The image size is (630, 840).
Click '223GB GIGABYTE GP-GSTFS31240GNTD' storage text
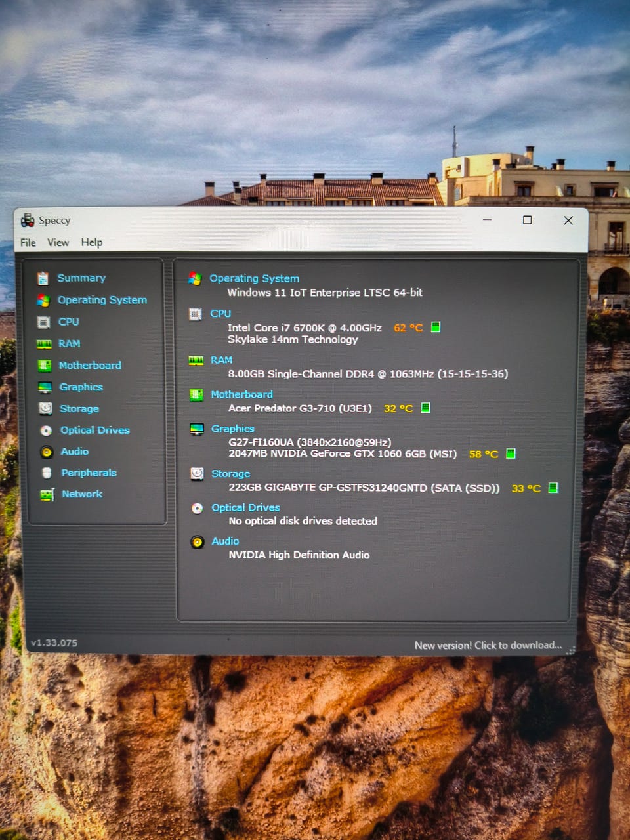pos(364,488)
